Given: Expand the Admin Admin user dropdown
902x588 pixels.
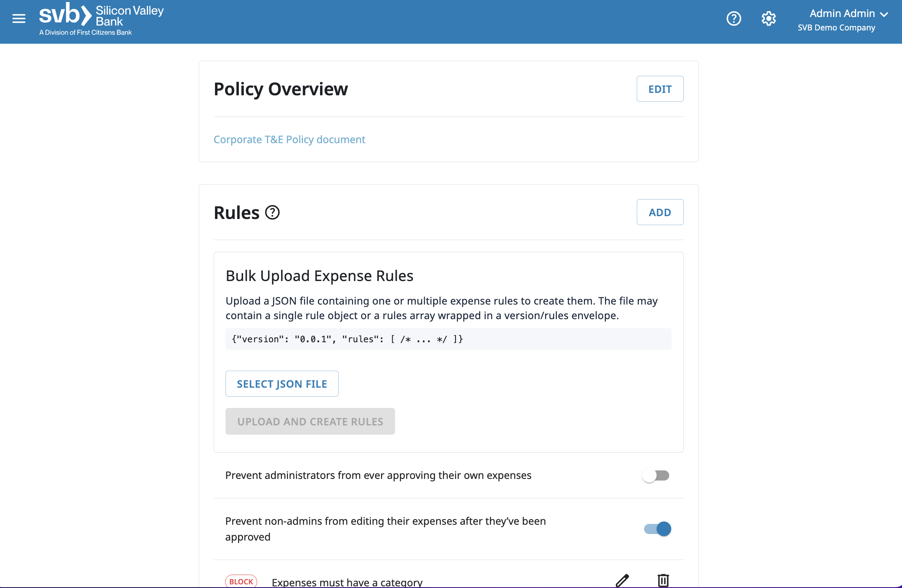Looking at the screenshot, I should click(x=842, y=13).
